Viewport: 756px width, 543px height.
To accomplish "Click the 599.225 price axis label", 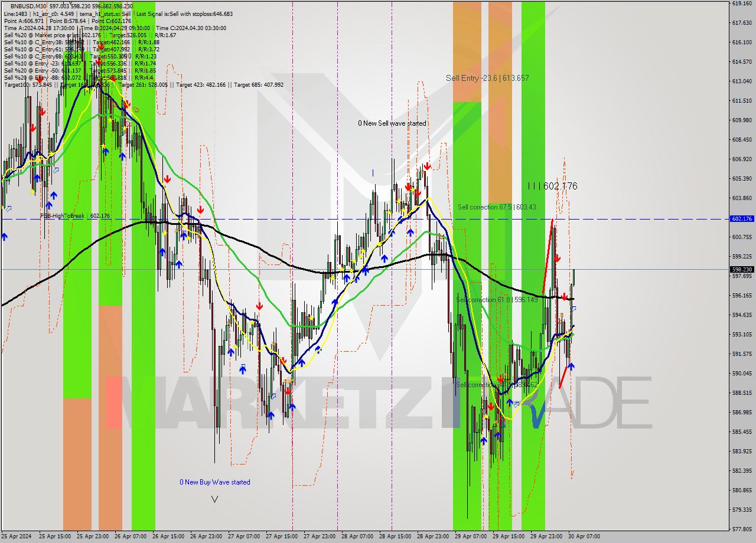I will click(x=742, y=256).
